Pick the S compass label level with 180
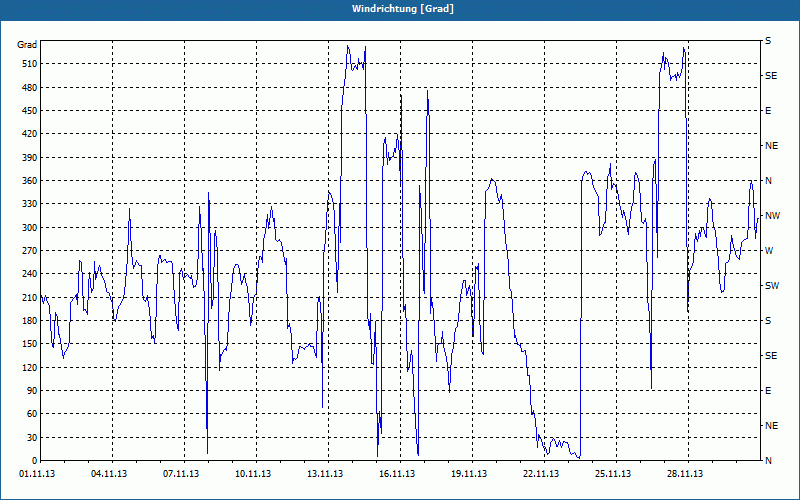The height and width of the screenshot is (500, 800). 768,321
